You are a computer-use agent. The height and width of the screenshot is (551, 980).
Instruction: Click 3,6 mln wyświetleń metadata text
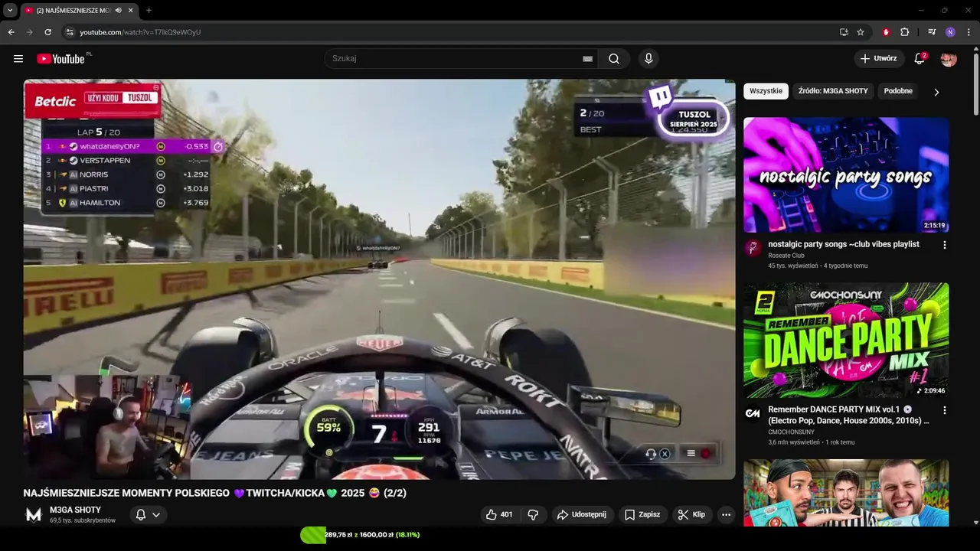(794, 442)
